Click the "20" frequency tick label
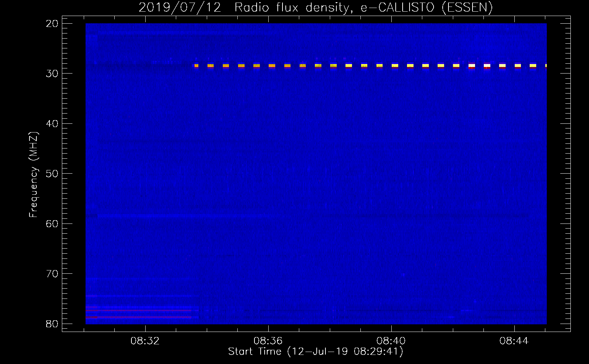This screenshot has height=364, width=589. (52, 24)
